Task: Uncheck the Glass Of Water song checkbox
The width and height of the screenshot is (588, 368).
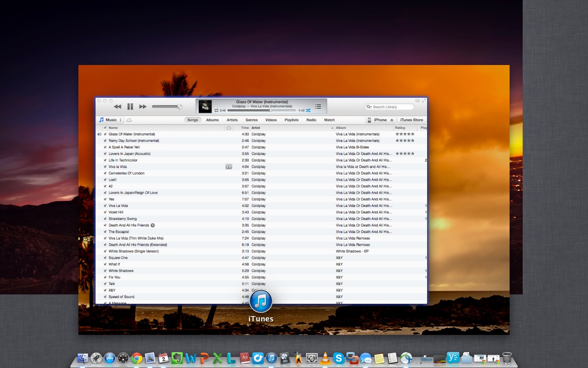Action: pyautogui.click(x=105, y=134)
